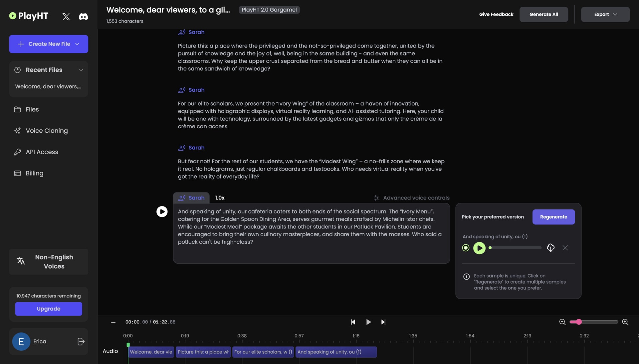This screenshot has height=364, width=639.
Task: Play the green sample preview
Action: [x=479, y=248]
